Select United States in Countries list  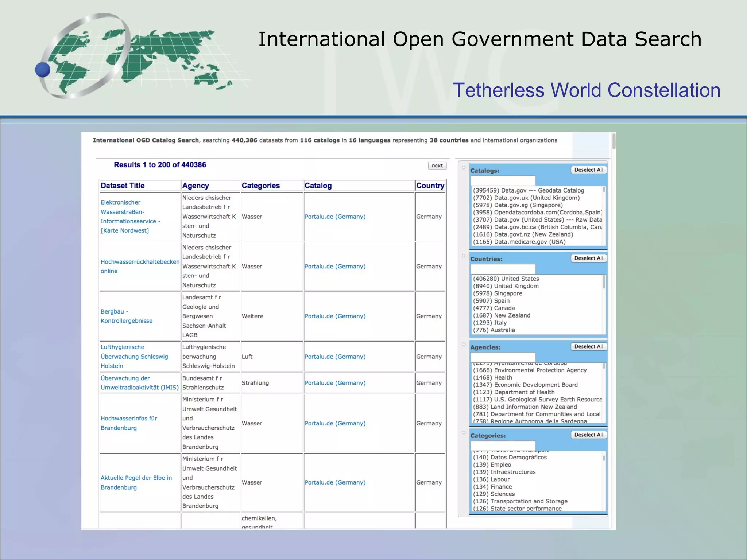coord(506,279)
